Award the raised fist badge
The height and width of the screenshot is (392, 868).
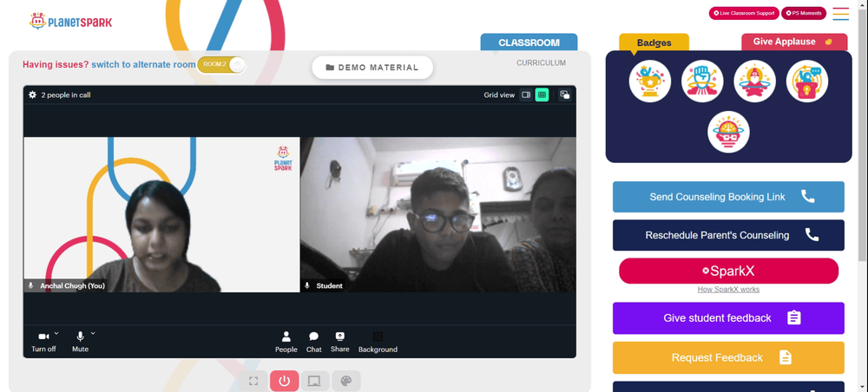tap(702, 82)
